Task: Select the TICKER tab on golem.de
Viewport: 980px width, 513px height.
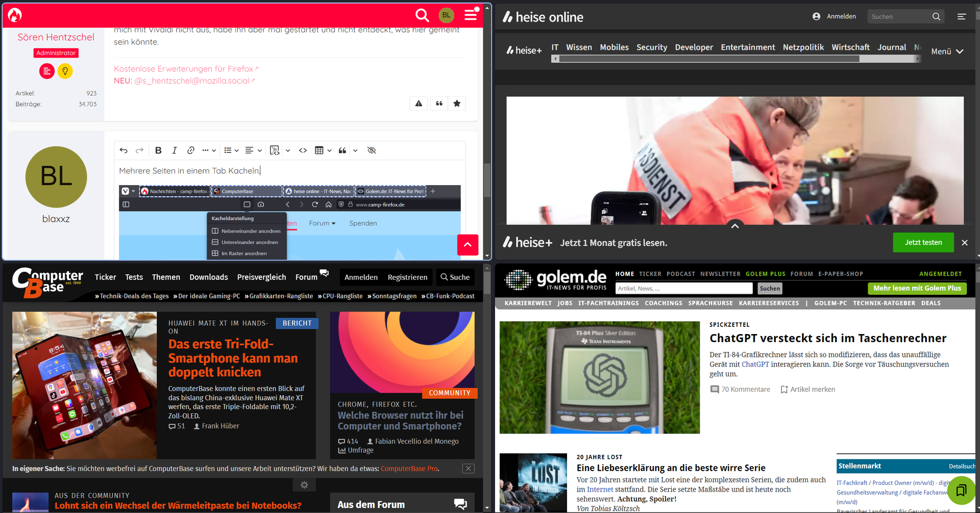Action: pyautogui.click(x=650, y=274)
